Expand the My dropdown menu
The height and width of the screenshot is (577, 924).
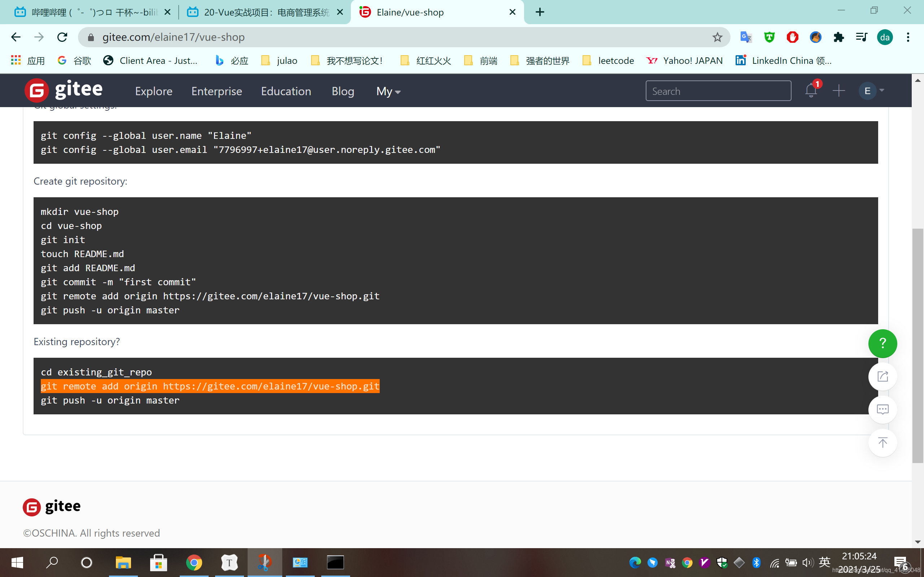point(388,91)
